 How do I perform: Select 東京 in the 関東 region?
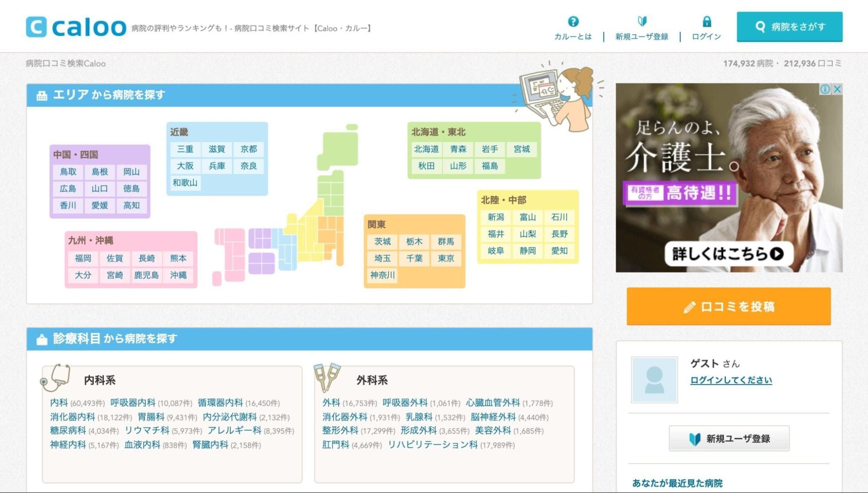446,258
